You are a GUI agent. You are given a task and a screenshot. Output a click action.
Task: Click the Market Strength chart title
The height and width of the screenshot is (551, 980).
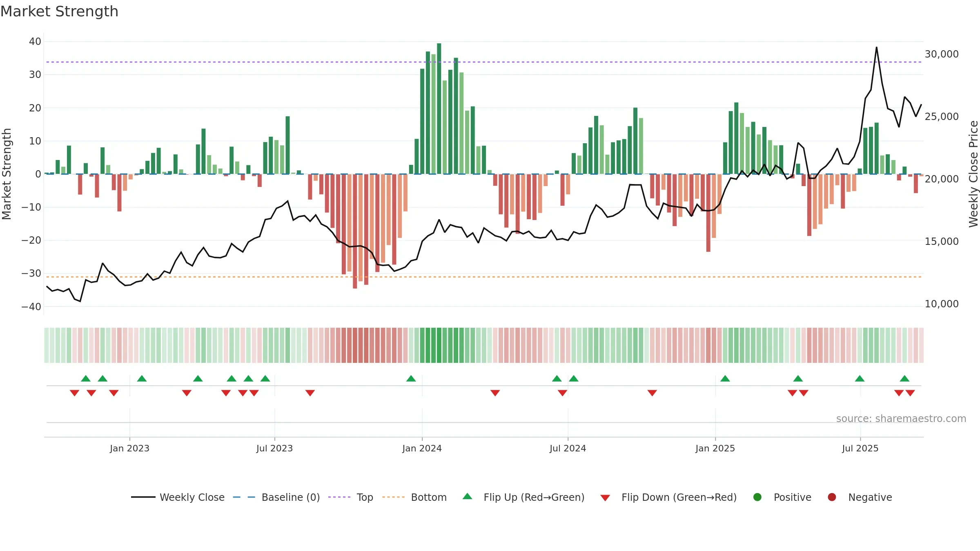59,11
